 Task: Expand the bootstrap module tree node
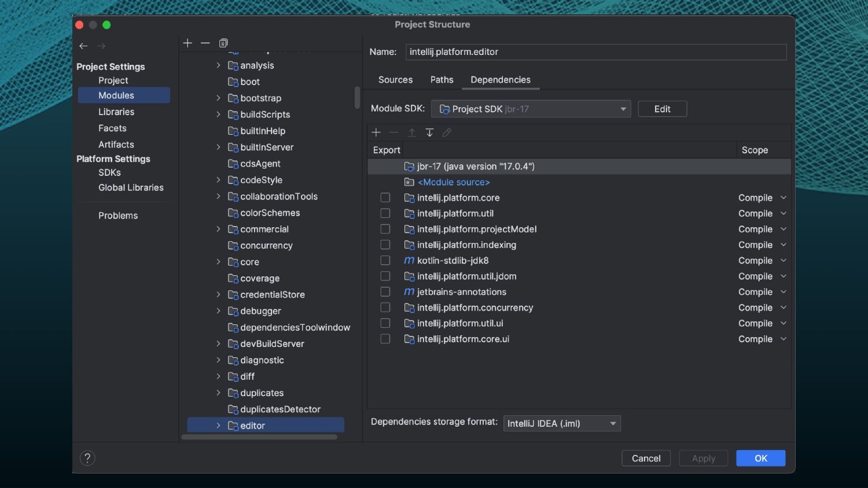point(218,98)
